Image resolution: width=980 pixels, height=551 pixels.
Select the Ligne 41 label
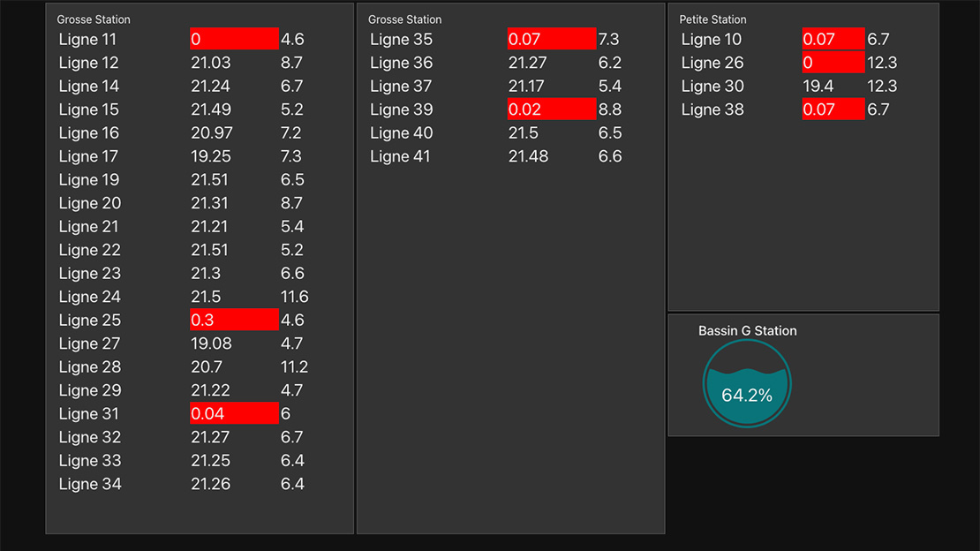401,156
